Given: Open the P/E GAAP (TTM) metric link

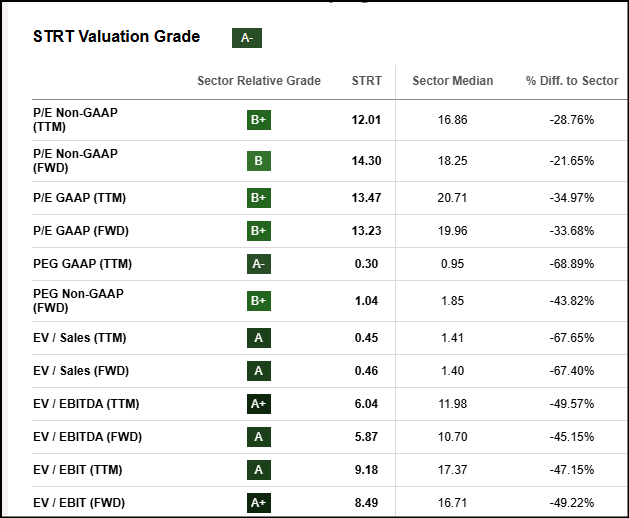Looking at the screenshot, I should (x=80, y=198).
